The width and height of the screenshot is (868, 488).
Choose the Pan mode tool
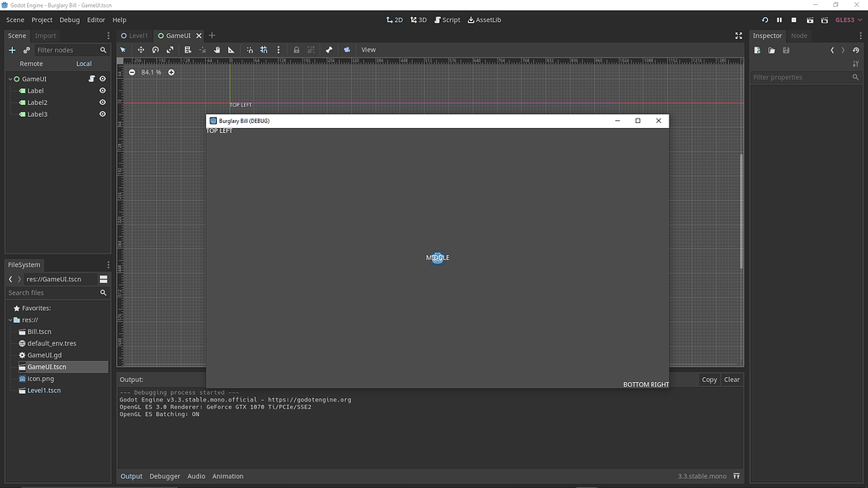click(217, 50)
